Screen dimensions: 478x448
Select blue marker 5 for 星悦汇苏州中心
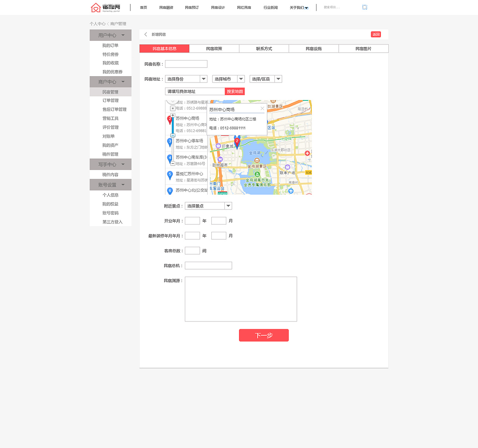click(170, 174)
